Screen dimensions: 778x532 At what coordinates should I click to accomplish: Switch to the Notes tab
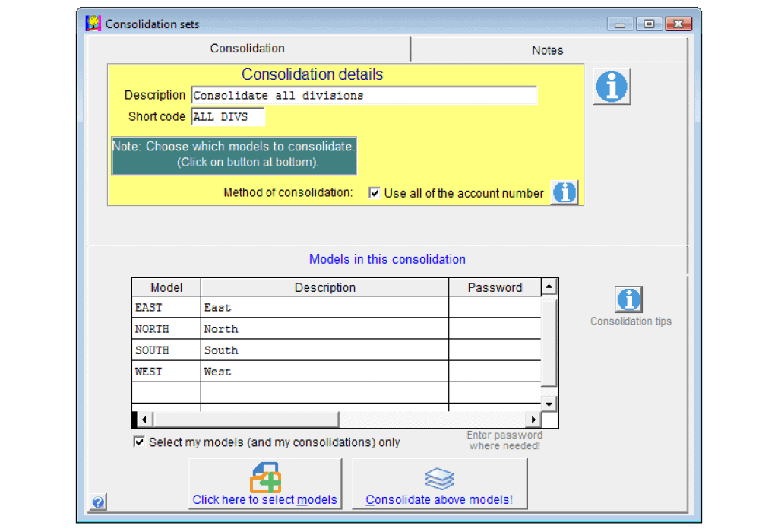click(x=547, y=50)
